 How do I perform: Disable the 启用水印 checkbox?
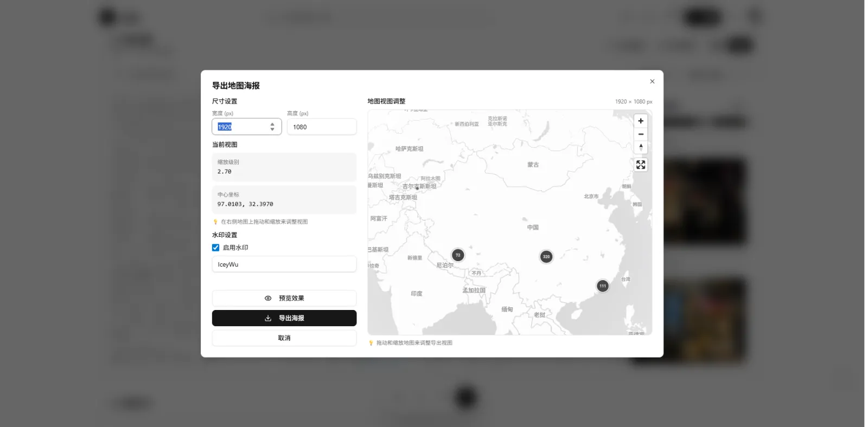point(215,248)
